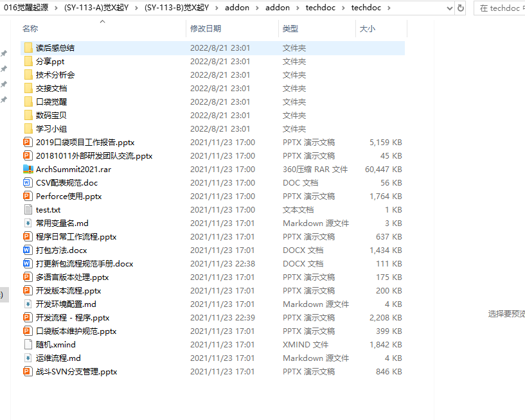Click the PowerPoint icon of 程序日常工作流程.pptx

coord(28,236)
